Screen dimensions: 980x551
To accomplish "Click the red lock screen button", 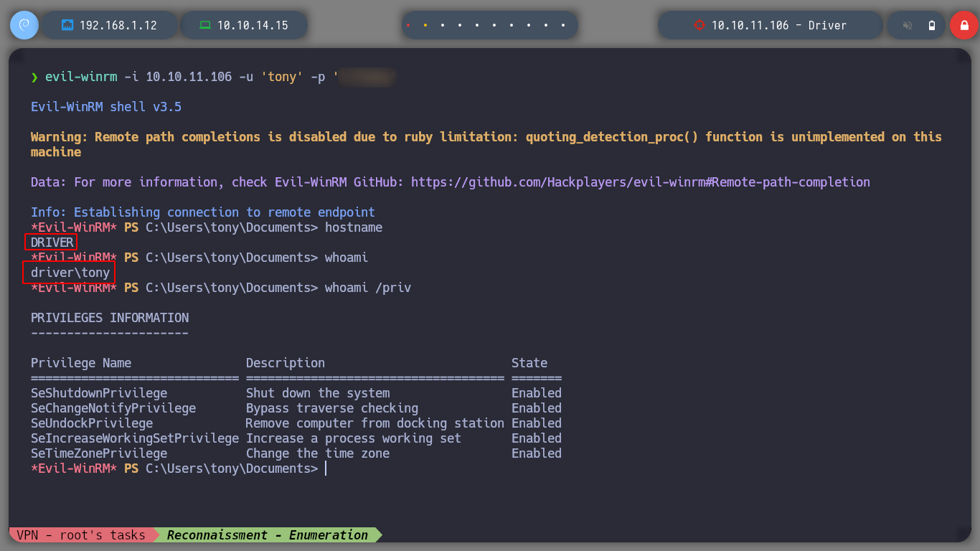I will (963, 25).
